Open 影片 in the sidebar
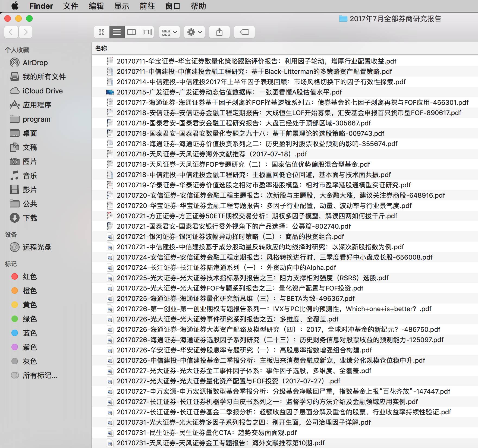Screen dimensions: 478x448 pos(23,190)
